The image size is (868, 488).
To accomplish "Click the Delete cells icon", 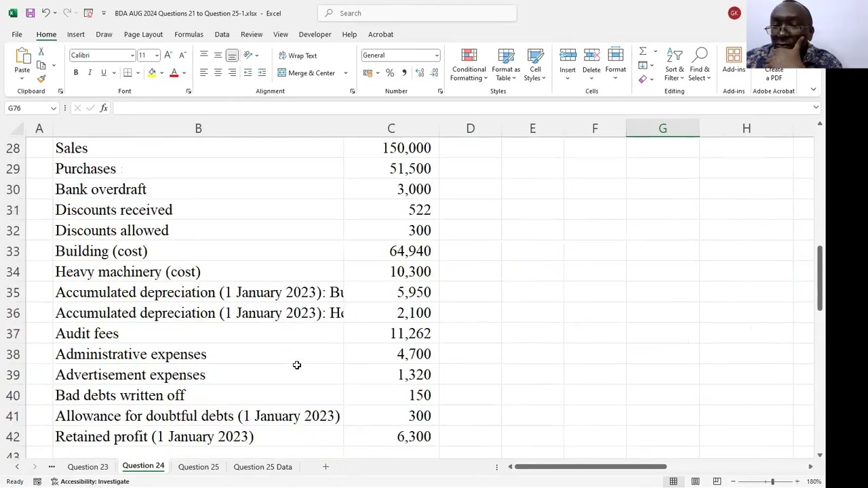I will pos(591,56).
